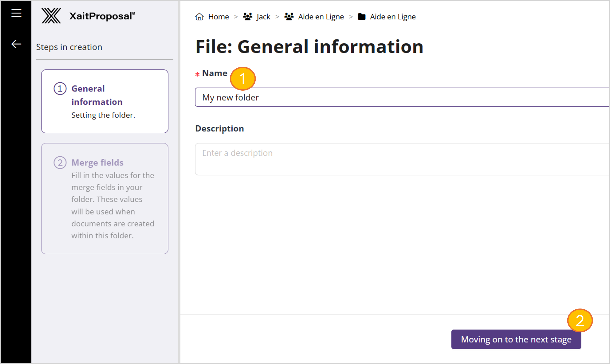Click the group icon beside Aide en Ligne
Viewport: 610px width, 364px height.
click(x=289, y=17)
